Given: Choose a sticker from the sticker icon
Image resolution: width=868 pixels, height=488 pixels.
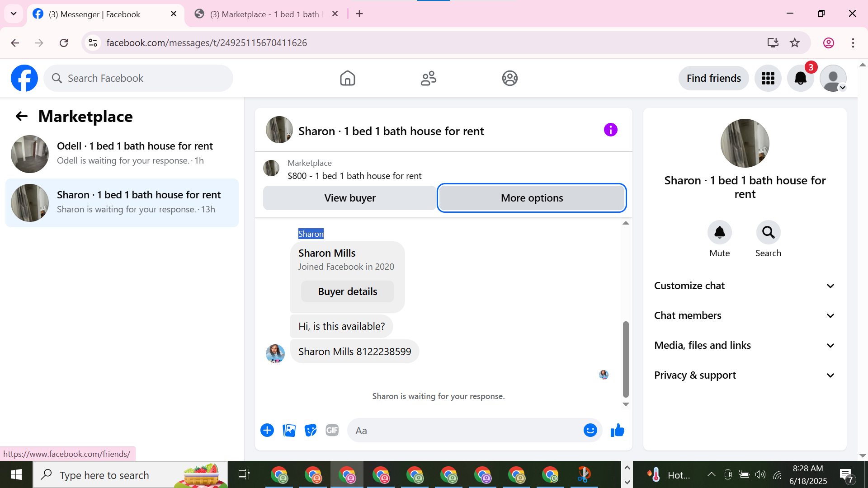Looking at the screenshot, I should (311, 430).
